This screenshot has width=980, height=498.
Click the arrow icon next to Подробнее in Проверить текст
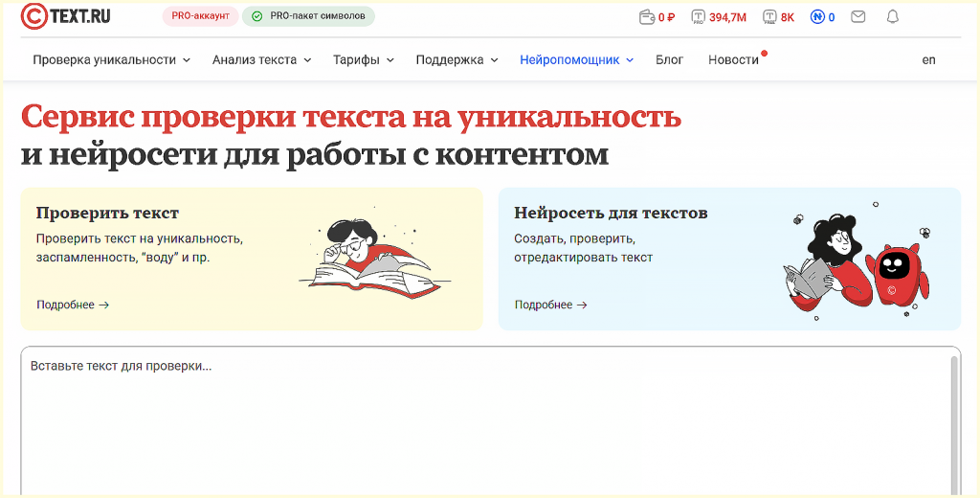104,305
